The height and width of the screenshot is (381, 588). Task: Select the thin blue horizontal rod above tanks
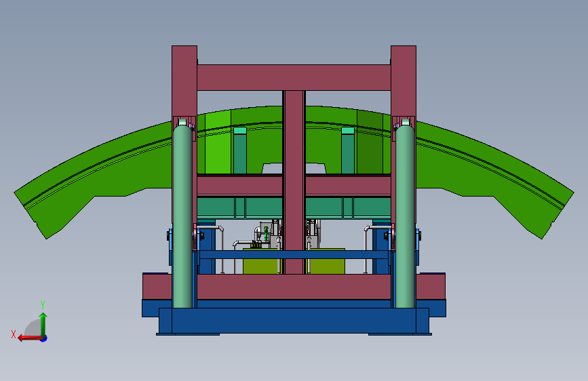294,255
